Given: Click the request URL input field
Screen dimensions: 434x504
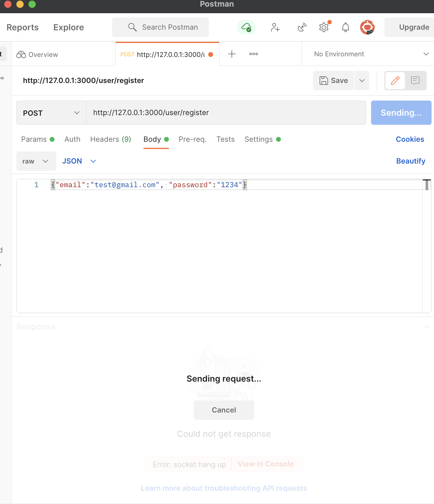Looking at the screenshot, I should coord(226,113).
